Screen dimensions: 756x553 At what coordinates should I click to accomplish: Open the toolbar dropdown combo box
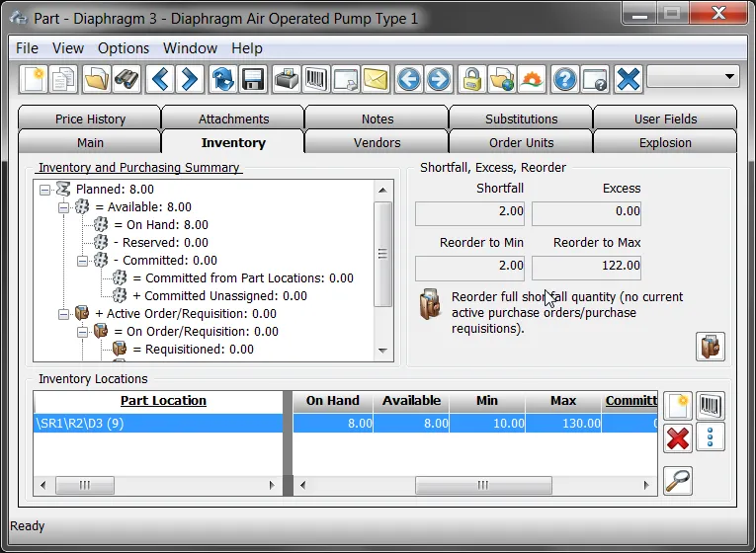point(694,77)
